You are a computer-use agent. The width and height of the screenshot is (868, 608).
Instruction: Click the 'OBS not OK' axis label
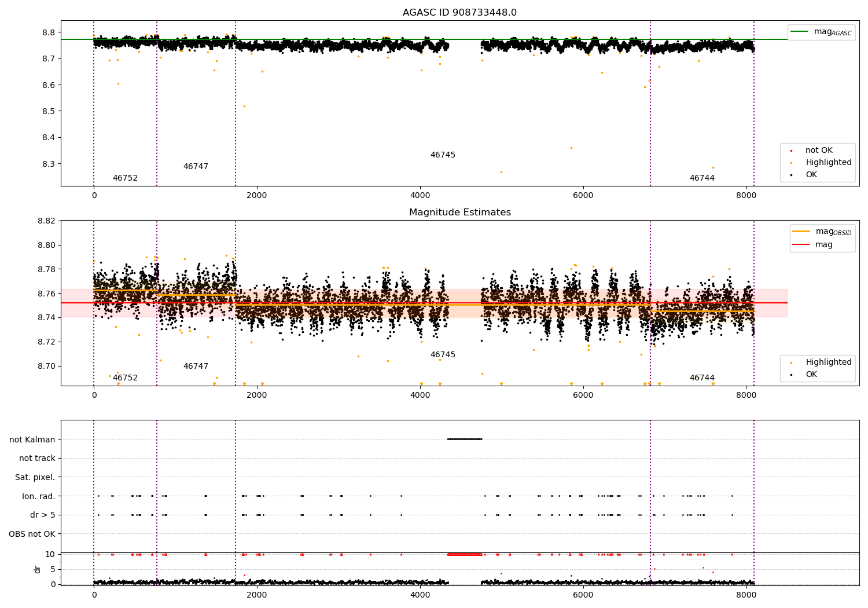click(32, 534)
